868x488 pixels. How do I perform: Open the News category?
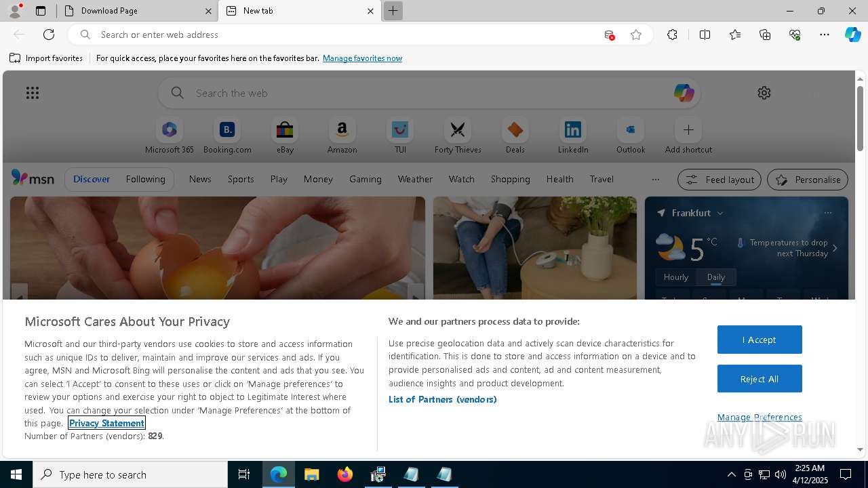coord(200,179)
